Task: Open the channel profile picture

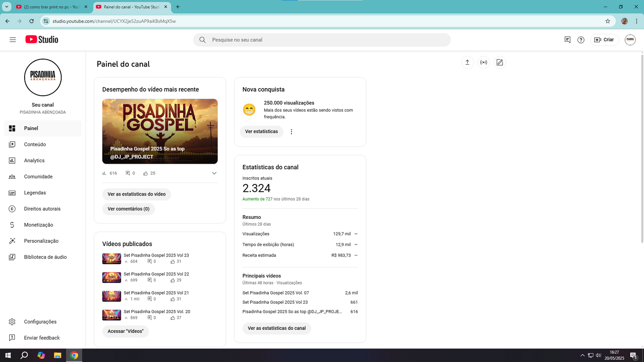Action: click(43, 78)
